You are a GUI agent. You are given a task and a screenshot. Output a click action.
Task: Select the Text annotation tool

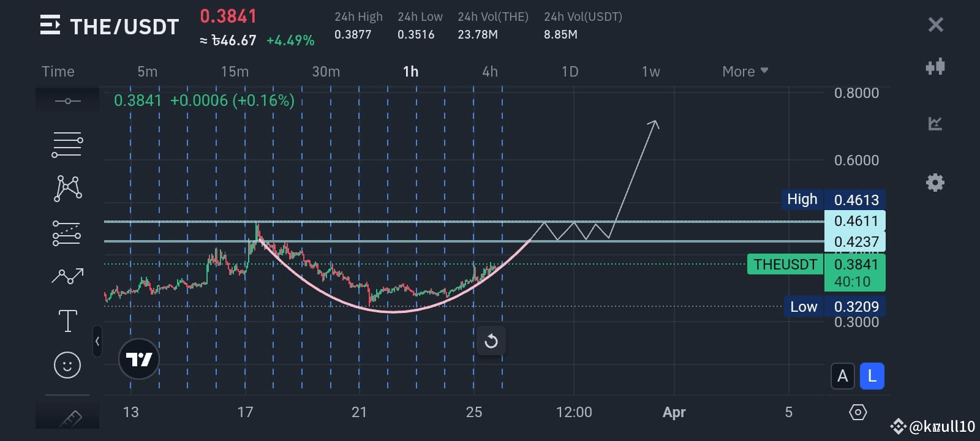tap(67, 321)
